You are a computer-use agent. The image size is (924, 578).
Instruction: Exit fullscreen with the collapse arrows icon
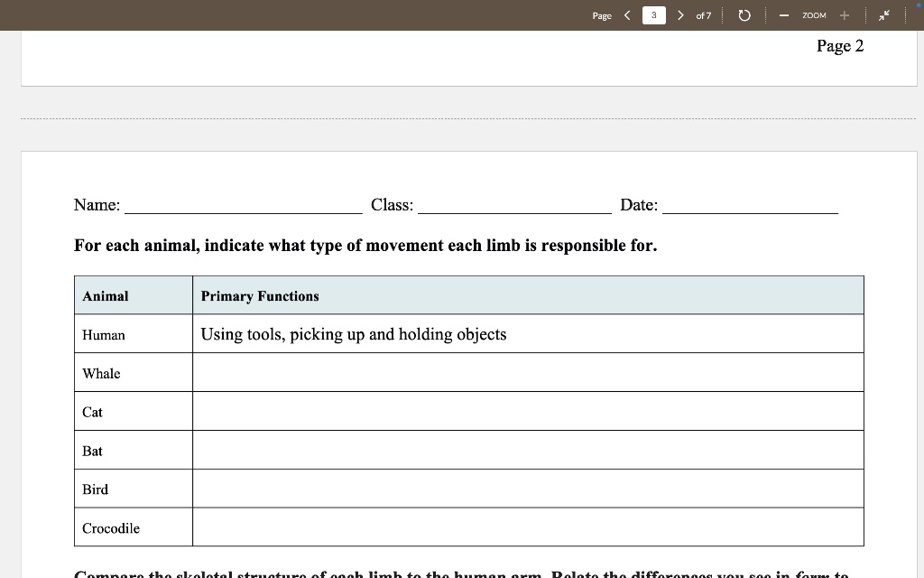884,15
